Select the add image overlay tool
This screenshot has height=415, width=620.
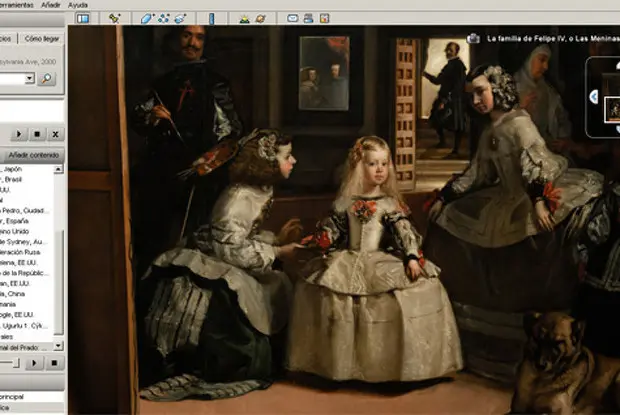coord(180,19)
